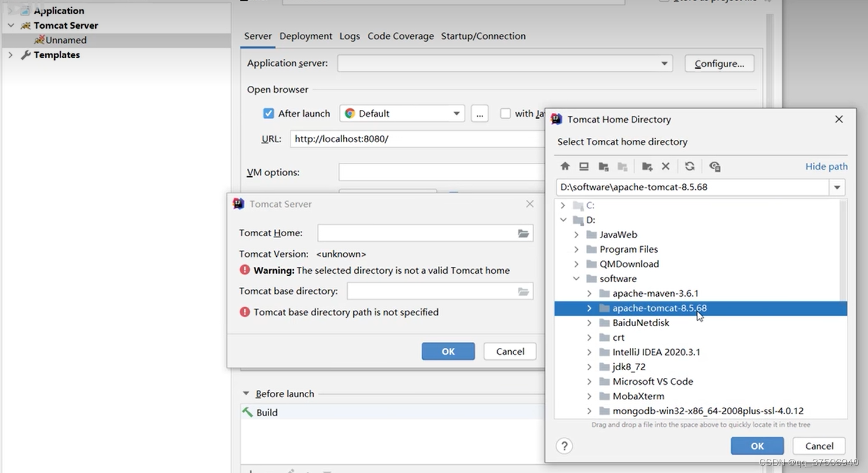
Task: Collapse Tomcat Server tree node
Action: [11, 25]
